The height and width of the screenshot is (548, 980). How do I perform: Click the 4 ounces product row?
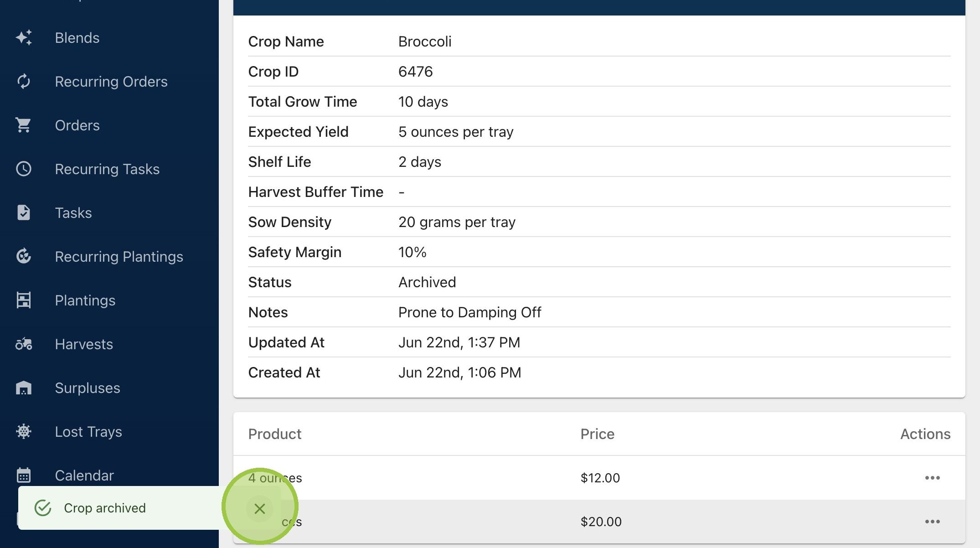[x=599, y=478]
